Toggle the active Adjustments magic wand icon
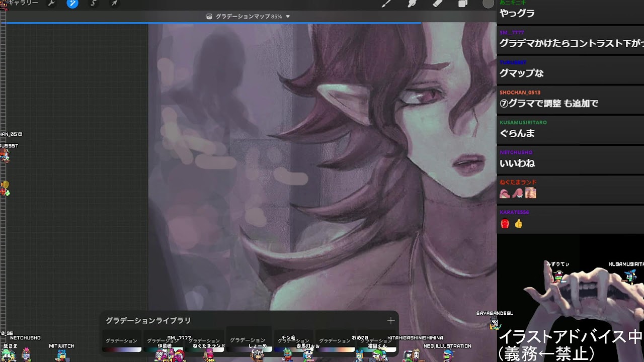 (72, 4)
